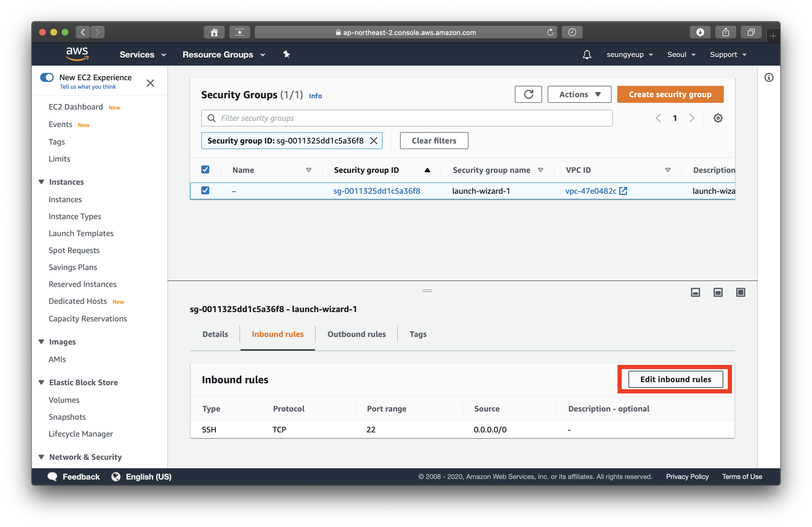This screenshot has height=527, width=812.
Task: Click Edit inbound rules button
Action: [x=675, y=379]
